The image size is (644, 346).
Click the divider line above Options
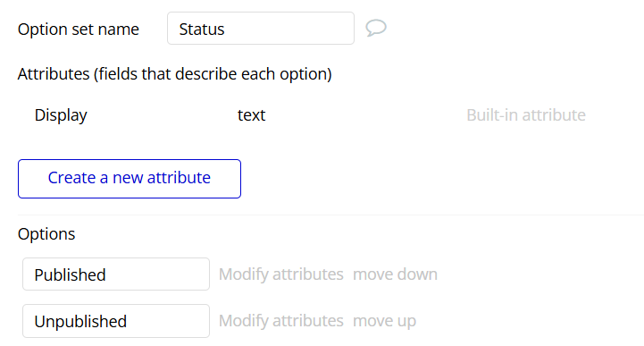[330, 215]
